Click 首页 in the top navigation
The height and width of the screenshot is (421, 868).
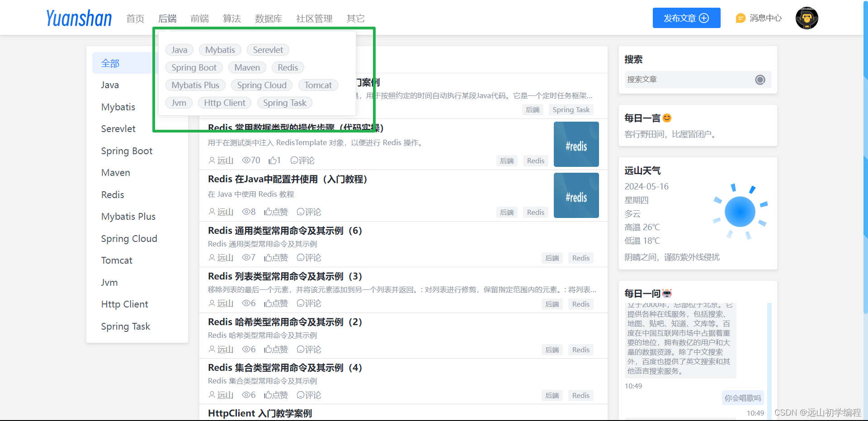[135, 19]
